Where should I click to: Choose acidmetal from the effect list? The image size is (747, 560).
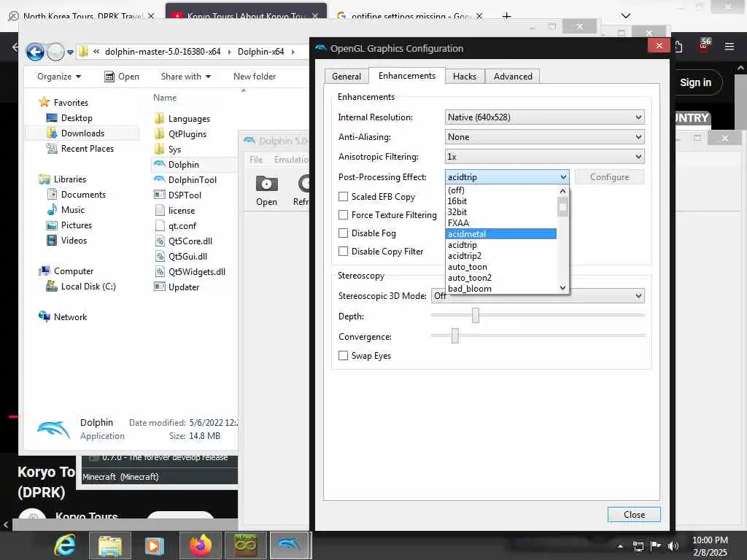(x=501, y=234)
